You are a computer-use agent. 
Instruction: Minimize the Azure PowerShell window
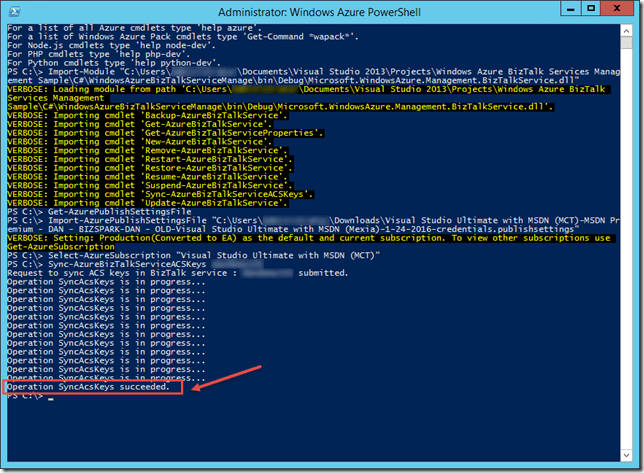pos(548,11)
